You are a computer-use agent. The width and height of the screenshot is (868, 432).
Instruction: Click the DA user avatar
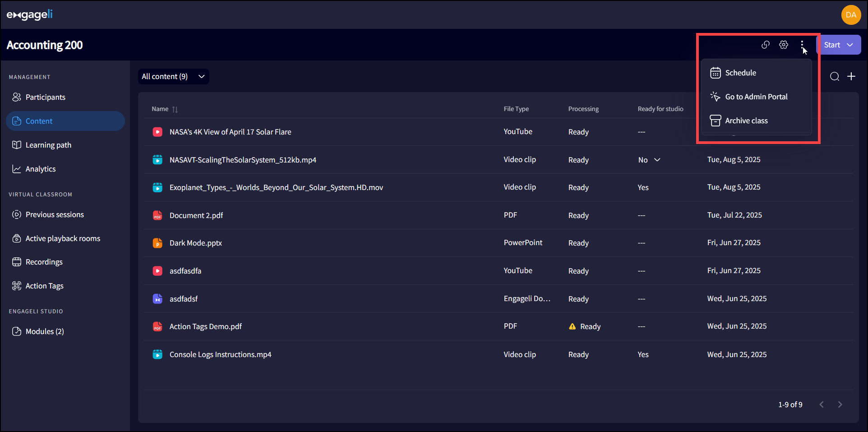click(x=850, y=15)
